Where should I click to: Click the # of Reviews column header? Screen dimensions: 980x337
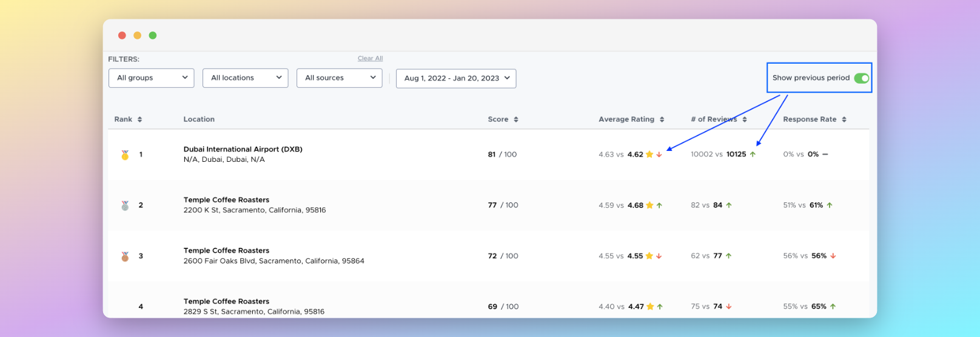click(x=714, y=119)
